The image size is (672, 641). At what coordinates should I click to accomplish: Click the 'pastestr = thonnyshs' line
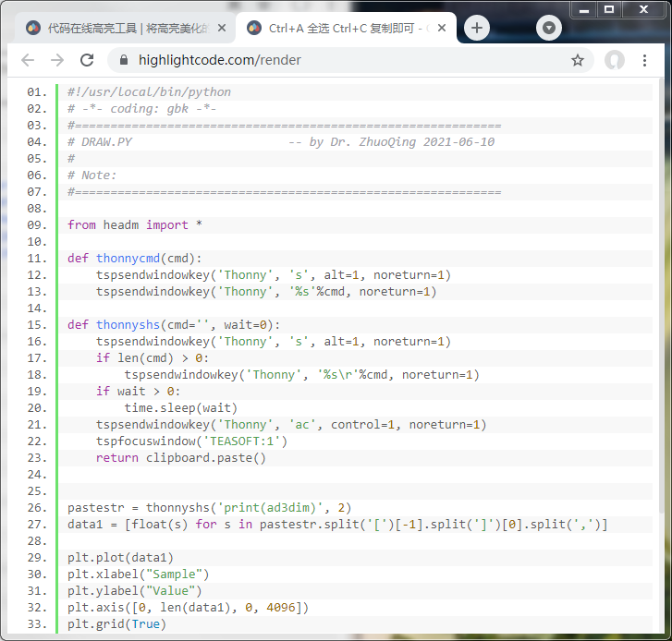click(x=209, y=508)
